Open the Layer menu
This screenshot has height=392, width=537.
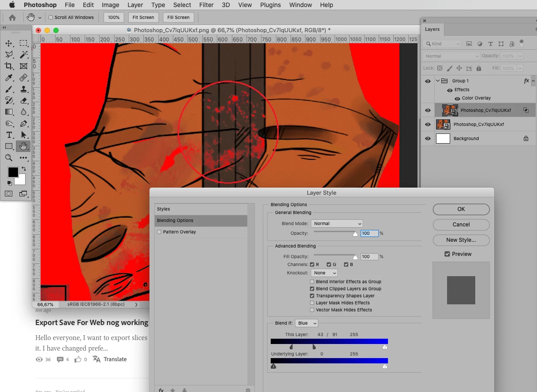135,5
